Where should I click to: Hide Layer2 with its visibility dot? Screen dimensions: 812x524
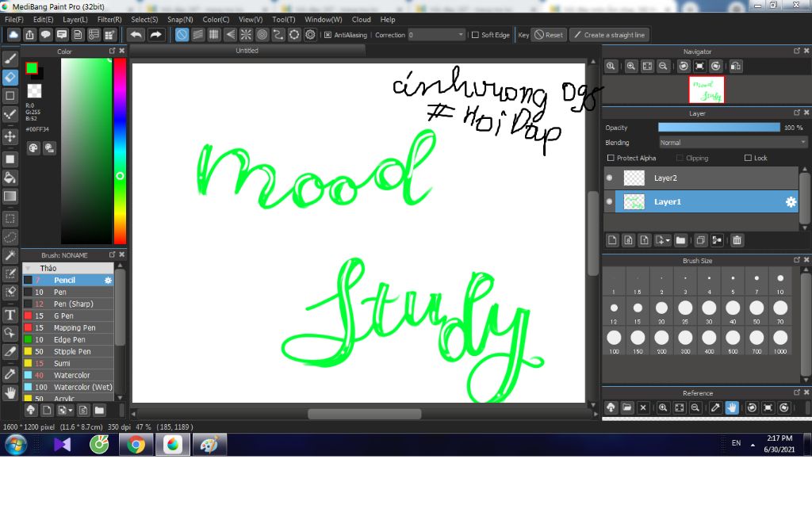coord(610,178)
